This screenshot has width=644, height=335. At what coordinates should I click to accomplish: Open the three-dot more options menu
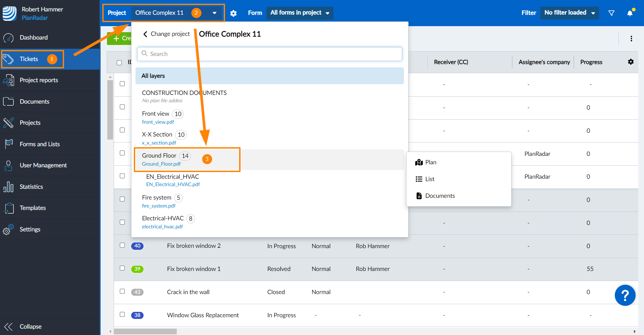[x=631, y=39]
